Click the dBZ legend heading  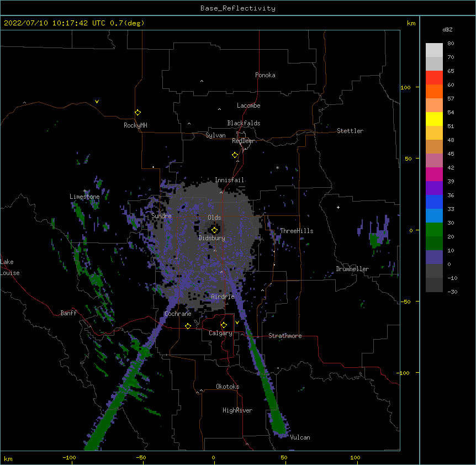click(x=447, y=29)
